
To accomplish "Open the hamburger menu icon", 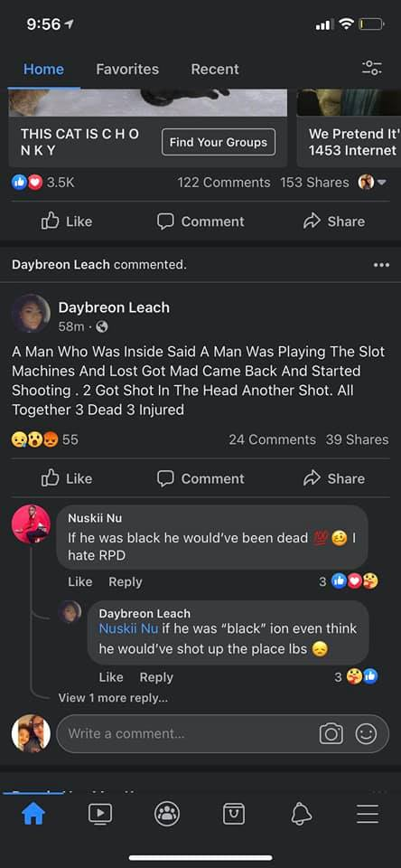I will click(x=368, y=813).
